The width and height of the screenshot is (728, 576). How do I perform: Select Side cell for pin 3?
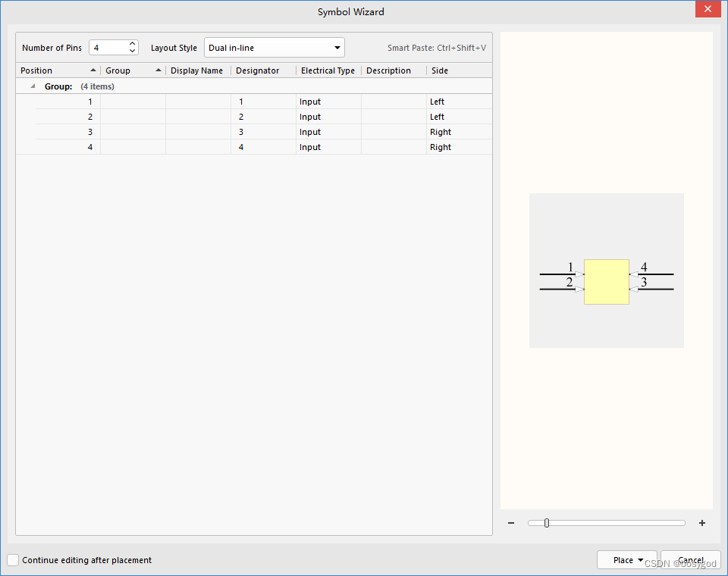click(x=458, y=132)
